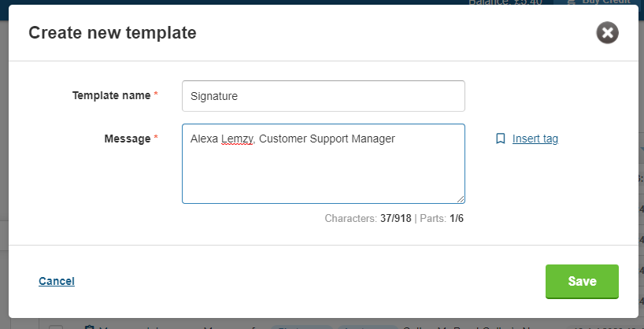Save the new template
Screen dimensions: 644x329
point(582,281)
